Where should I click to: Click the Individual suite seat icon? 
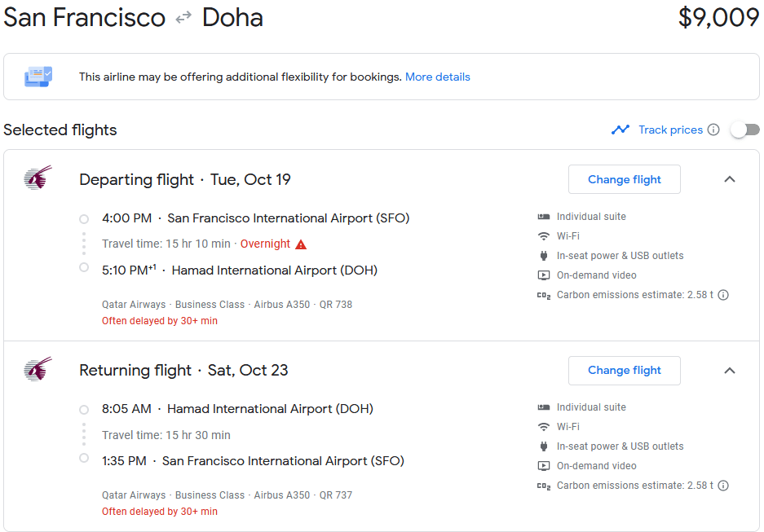click(x=543, y=216)
